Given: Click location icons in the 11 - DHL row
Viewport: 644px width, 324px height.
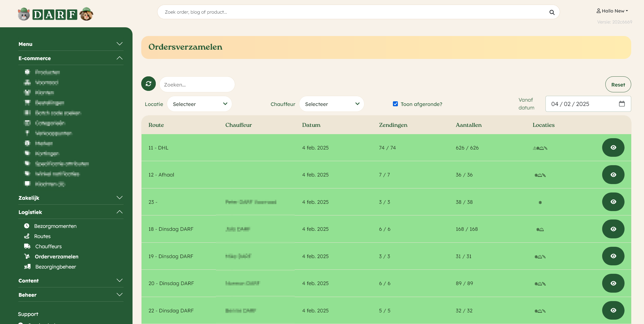Looking at the screenshot, I should pyautogui.click(x=540, y=148).
